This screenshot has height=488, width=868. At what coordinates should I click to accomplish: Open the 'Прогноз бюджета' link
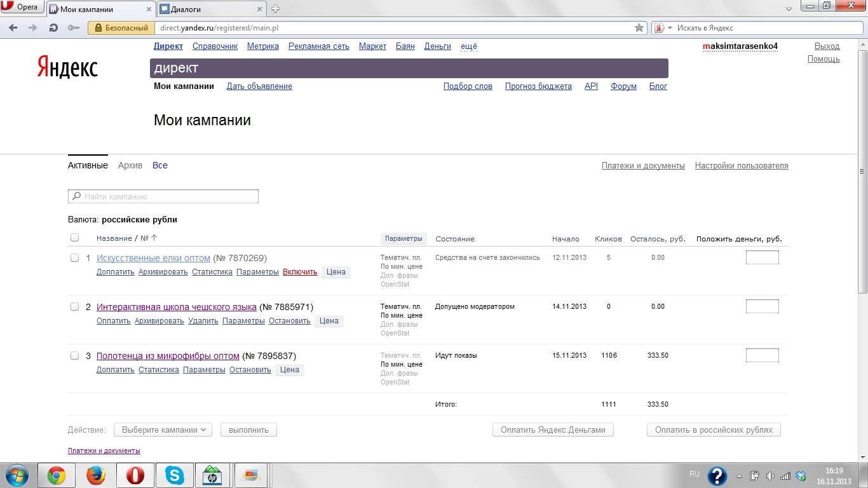pos(538,86)
